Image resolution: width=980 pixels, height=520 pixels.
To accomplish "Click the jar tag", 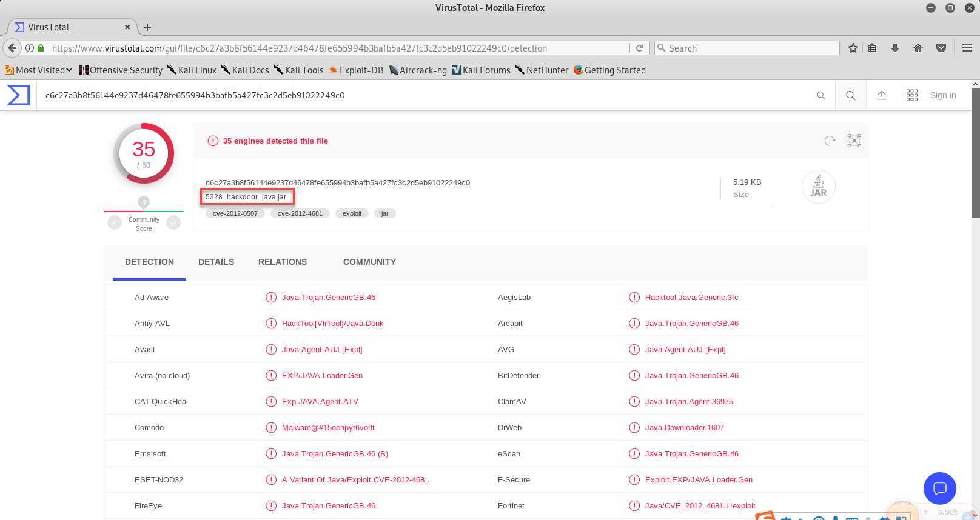I will (384, 213).
